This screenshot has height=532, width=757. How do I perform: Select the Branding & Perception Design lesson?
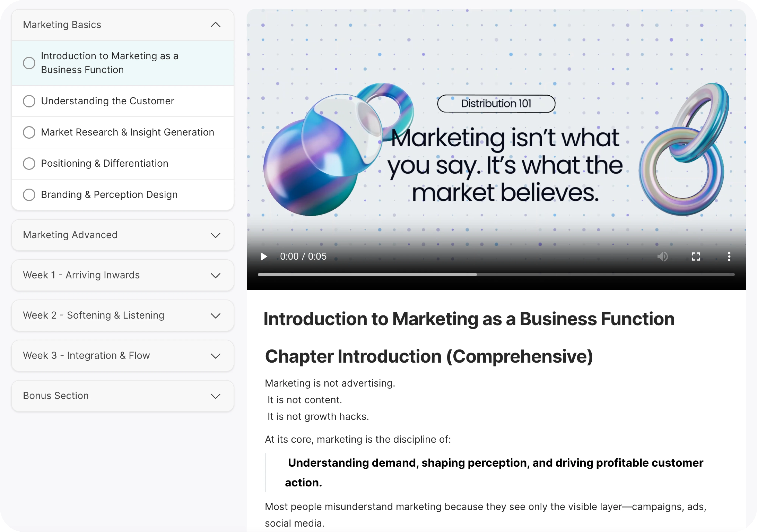[x=109, y=195]
